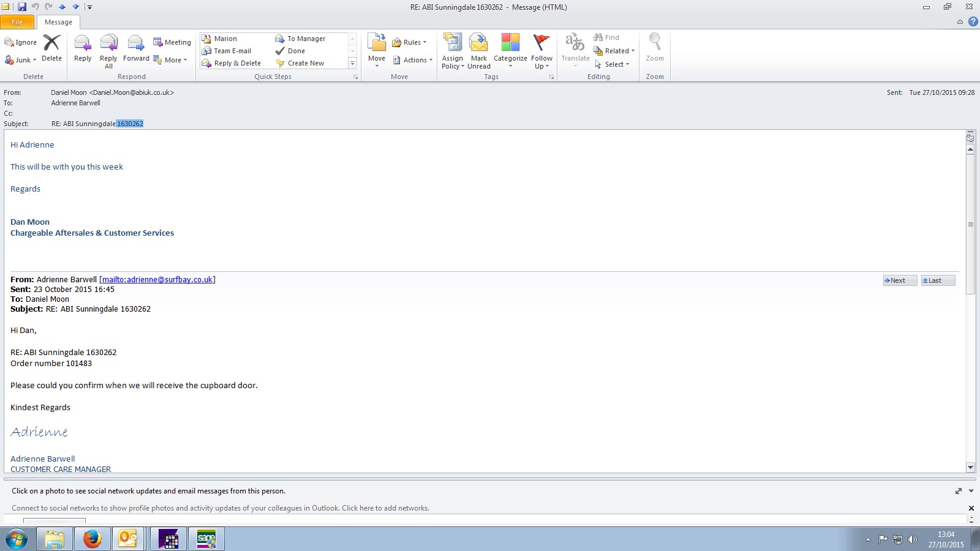
Task: Open the Categorize color menu
Action: coord(510,51)
